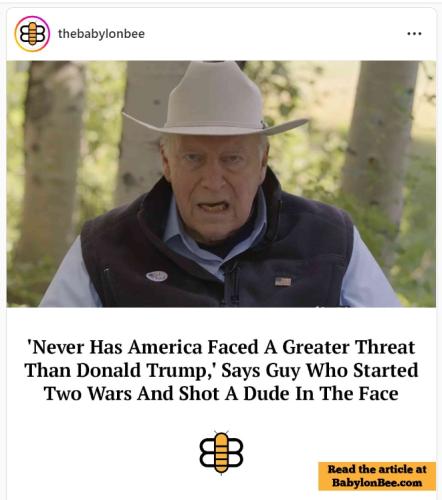
Task: Open the three-dot more options menu
Action: click(414, 34)
